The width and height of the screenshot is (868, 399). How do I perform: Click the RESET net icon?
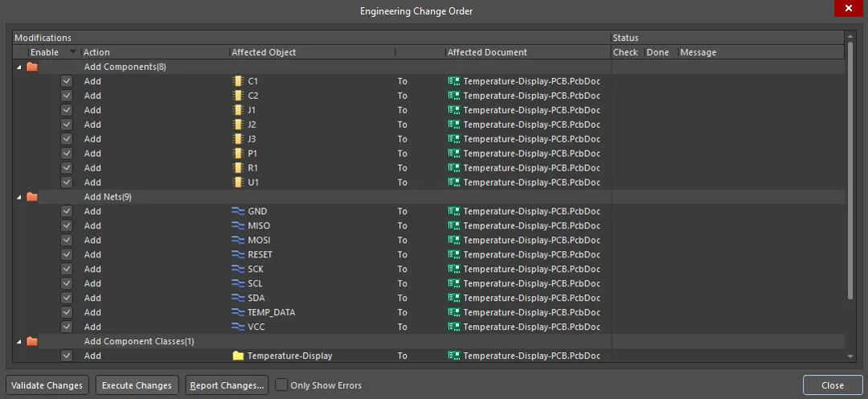[238, 254]
